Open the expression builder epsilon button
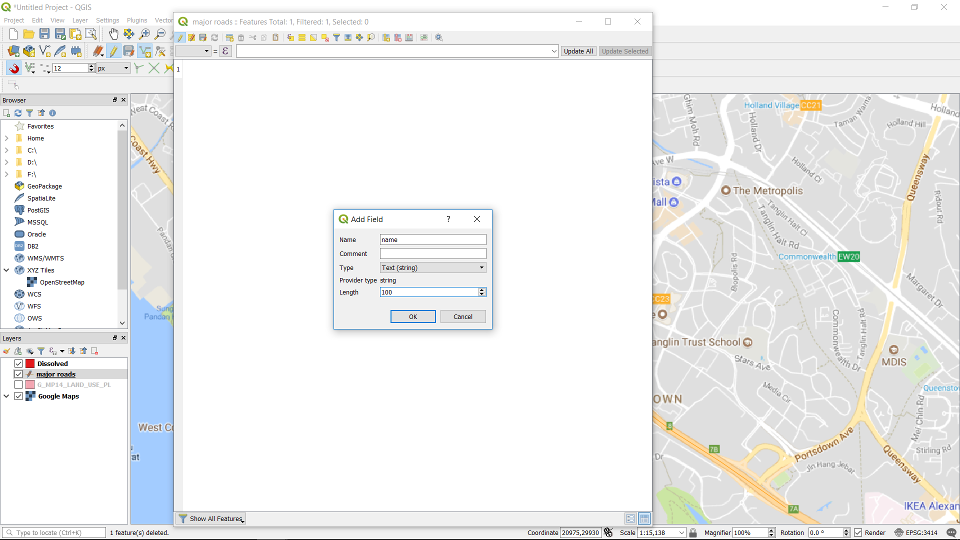 [x=225, y=51]
